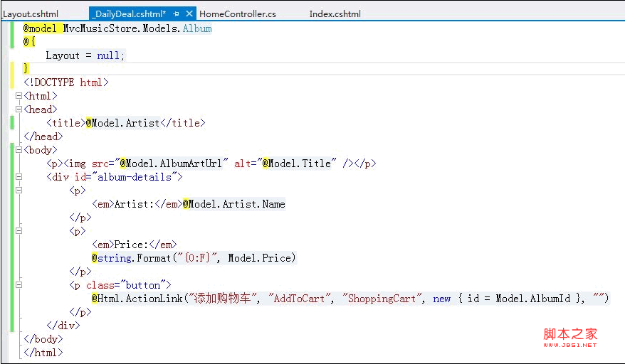Collapse the <head> block
625x364 pixels.
coord(19,109)
